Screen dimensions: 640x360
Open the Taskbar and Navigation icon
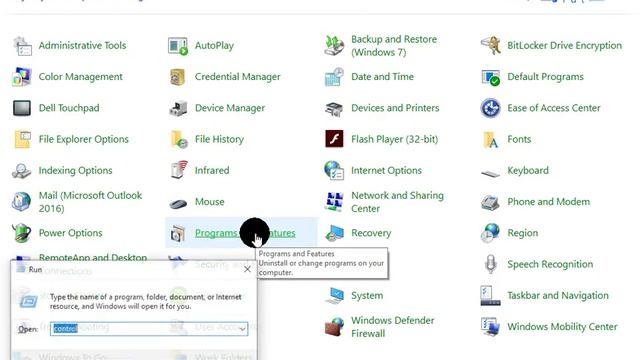[491, 296]
